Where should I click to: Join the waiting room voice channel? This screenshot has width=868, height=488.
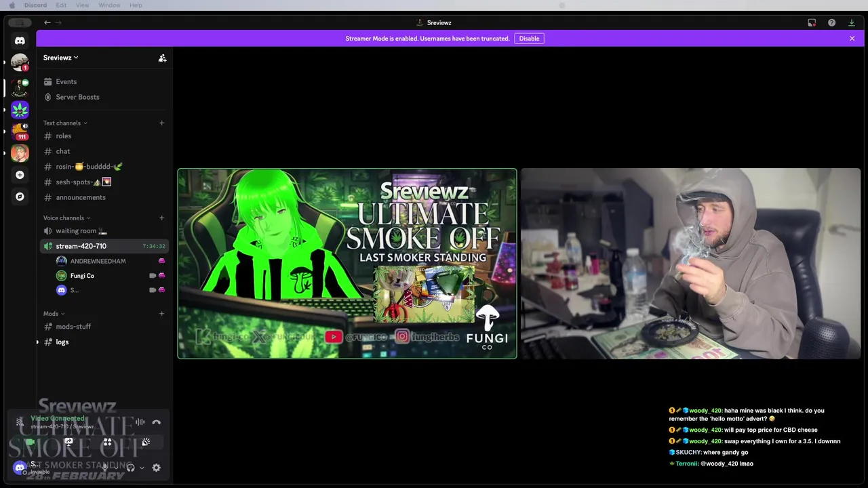(x=104, y=231)
